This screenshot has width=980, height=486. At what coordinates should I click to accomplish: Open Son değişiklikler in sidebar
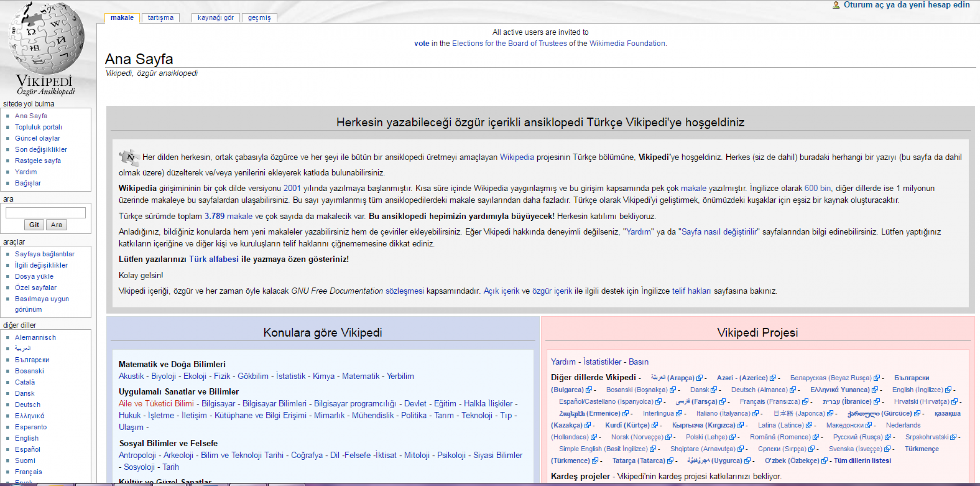pos(41,149)
